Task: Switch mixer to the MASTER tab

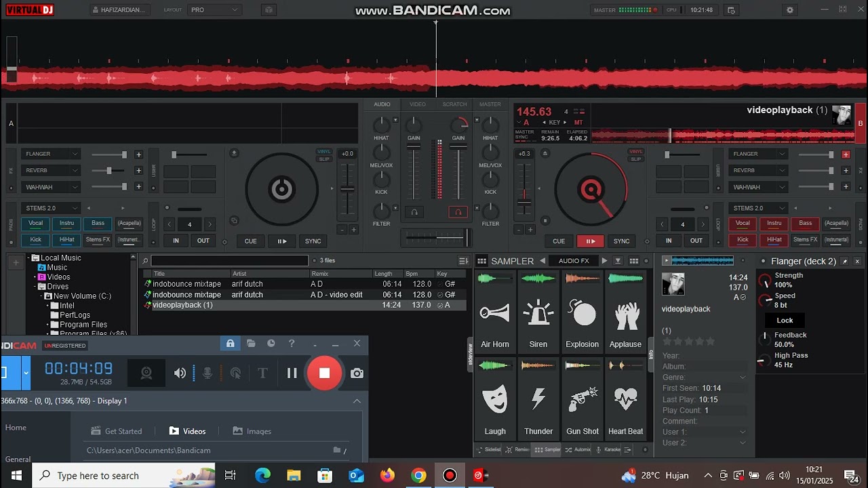Action: 490,104
